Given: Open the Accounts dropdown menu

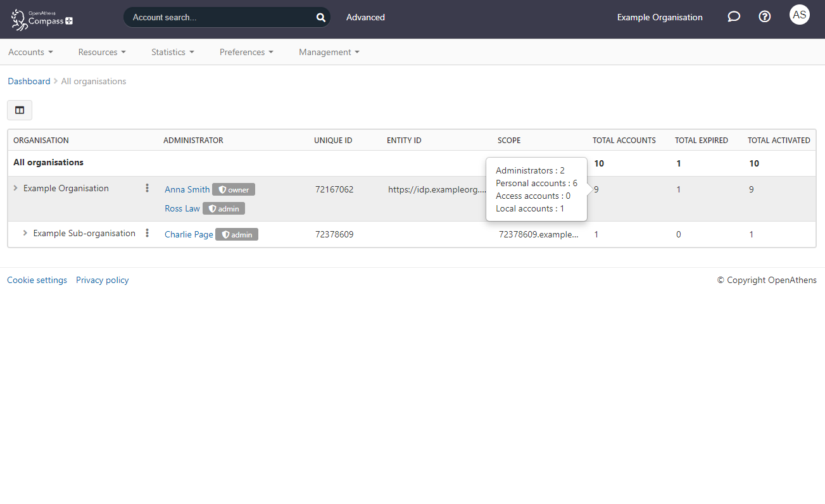Looking at the screenshot, I should click(30, 52).
